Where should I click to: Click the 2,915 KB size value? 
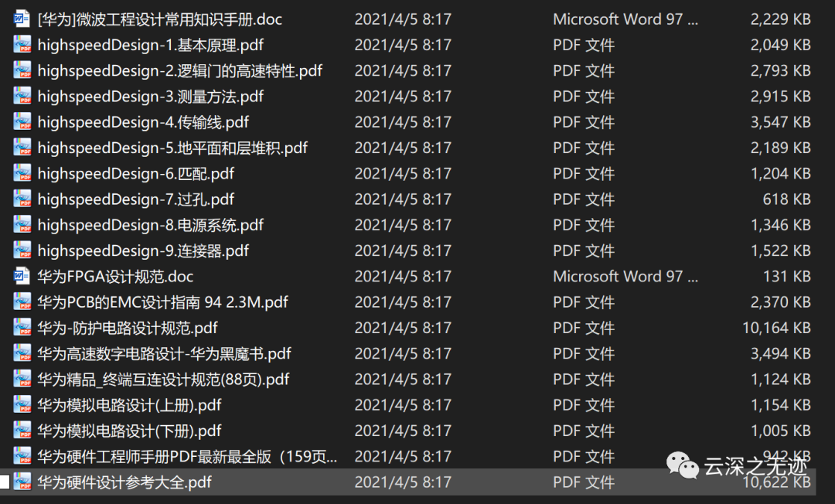[x=780, y=97]
